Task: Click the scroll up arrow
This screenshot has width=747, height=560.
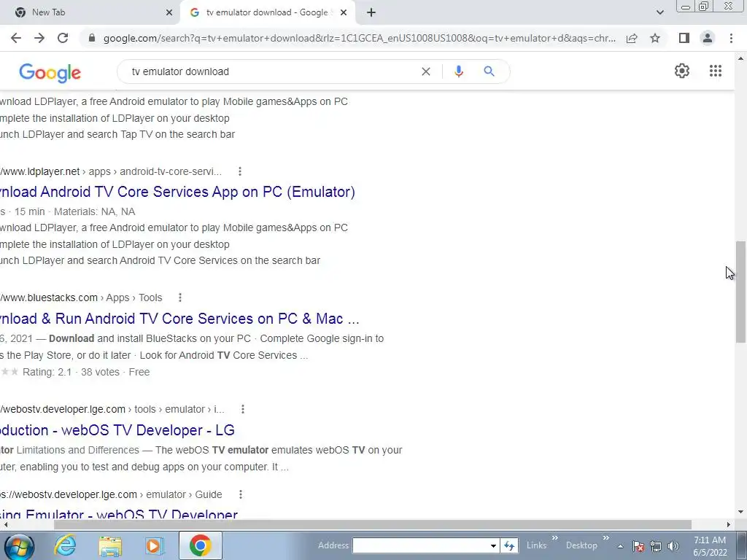Action: coord(740,58)
